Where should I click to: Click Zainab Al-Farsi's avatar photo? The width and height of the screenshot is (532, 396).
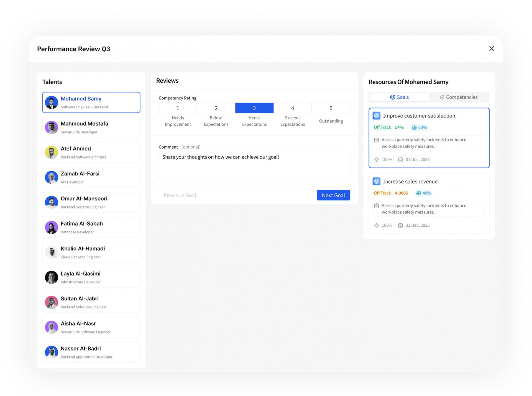52,177
